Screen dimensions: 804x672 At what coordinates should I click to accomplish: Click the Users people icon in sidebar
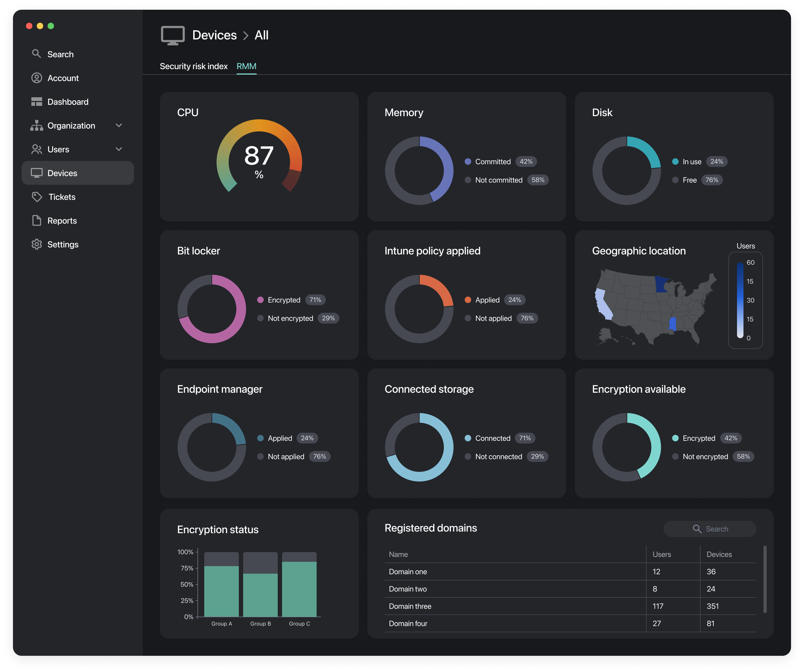click(x=36, y=149)
